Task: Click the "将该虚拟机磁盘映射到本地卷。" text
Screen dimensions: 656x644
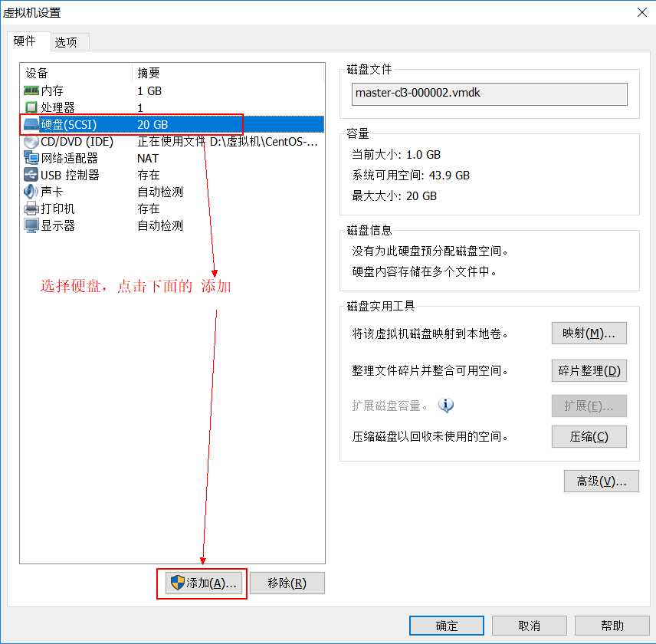Action: (x=431, y=333)
